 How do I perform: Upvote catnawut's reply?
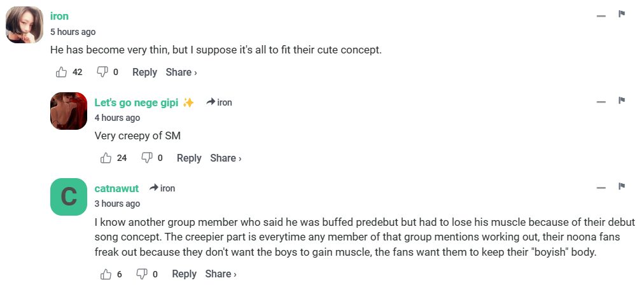tap(106, 274)
